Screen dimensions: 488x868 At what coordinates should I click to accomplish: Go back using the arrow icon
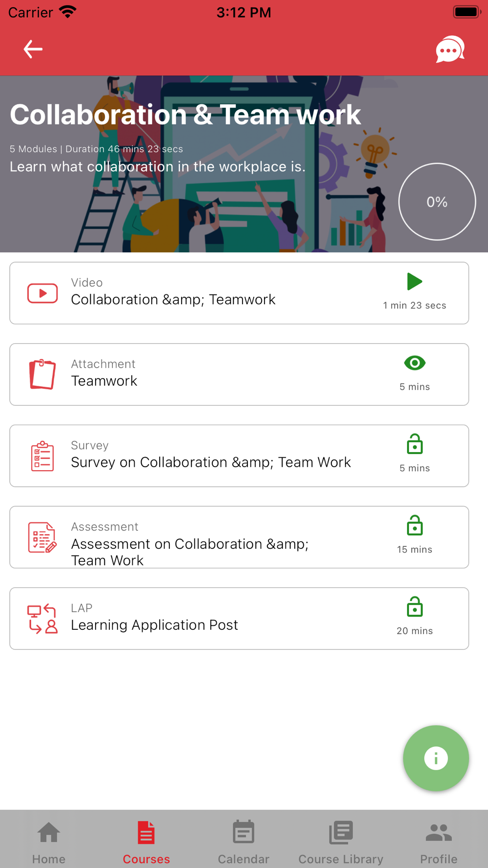coord(33,49)
